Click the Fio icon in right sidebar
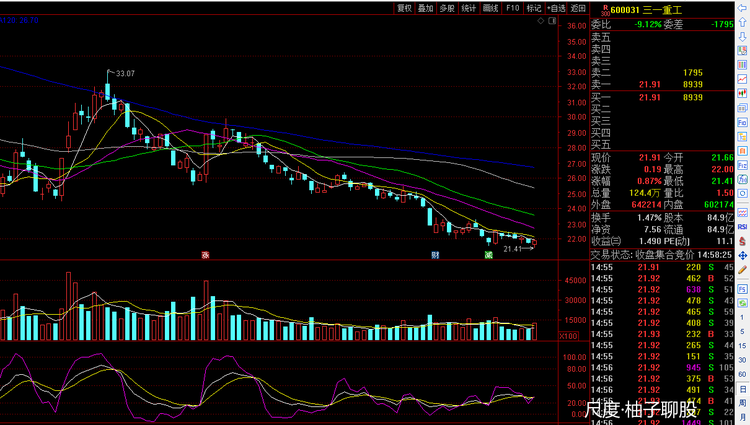The width and height of the screenshot is (750, 425). click(742, 122)
